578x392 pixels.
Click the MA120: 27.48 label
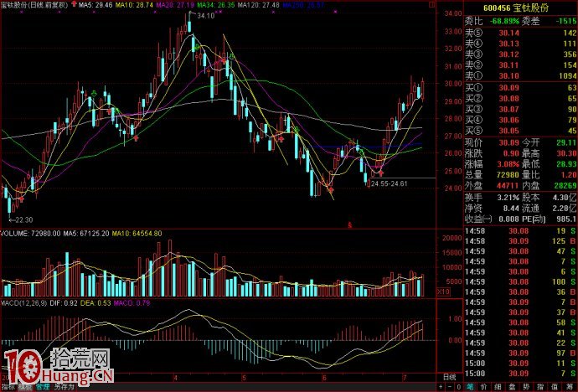point(258,5)
